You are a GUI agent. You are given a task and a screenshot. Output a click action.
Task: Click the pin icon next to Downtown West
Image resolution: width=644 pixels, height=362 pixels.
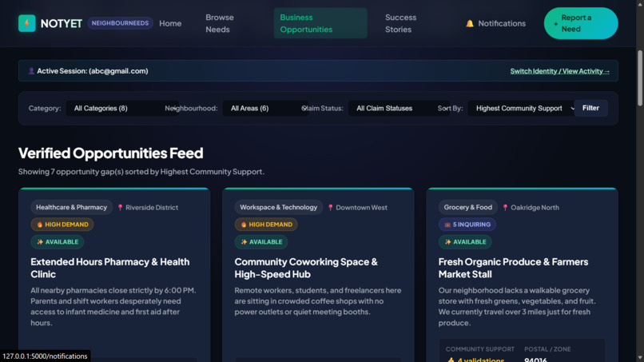click(x=330, y=208)
